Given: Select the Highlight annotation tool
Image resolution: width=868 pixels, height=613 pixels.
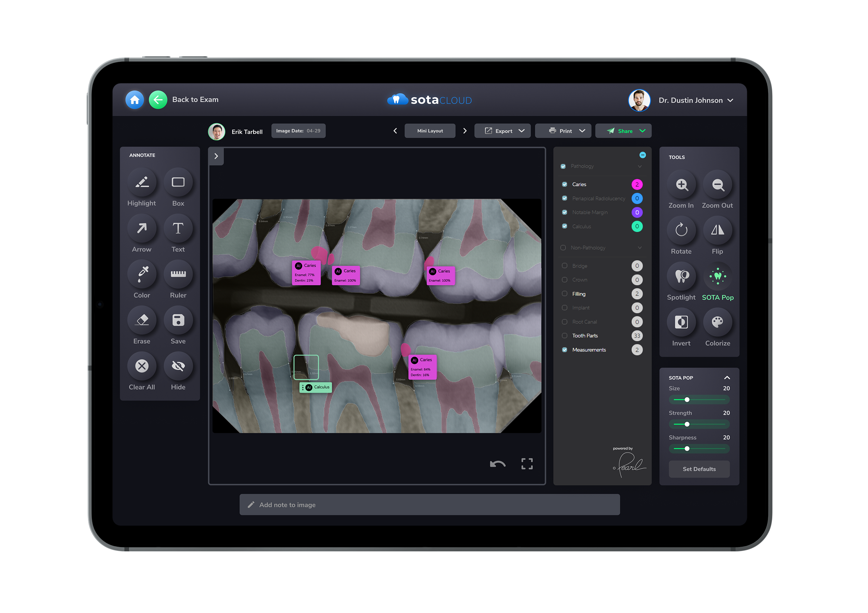Looking at the screenshot, I should tap(142, 182).
